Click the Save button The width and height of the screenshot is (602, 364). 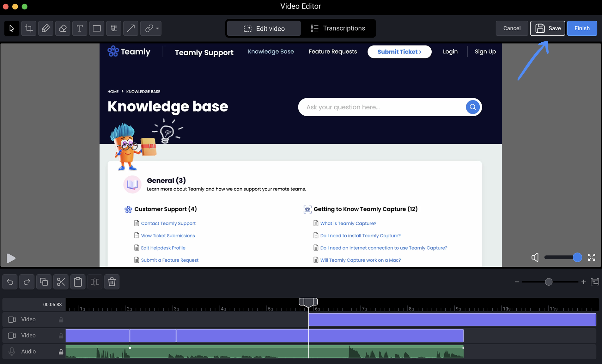click(x=548, y=28)
